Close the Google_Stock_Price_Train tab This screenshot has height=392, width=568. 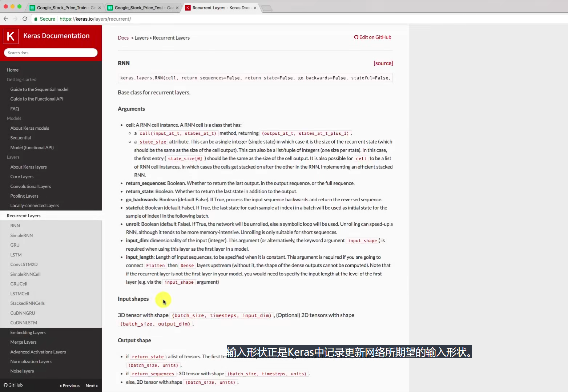pyautogui.click(x=99, y=7)
